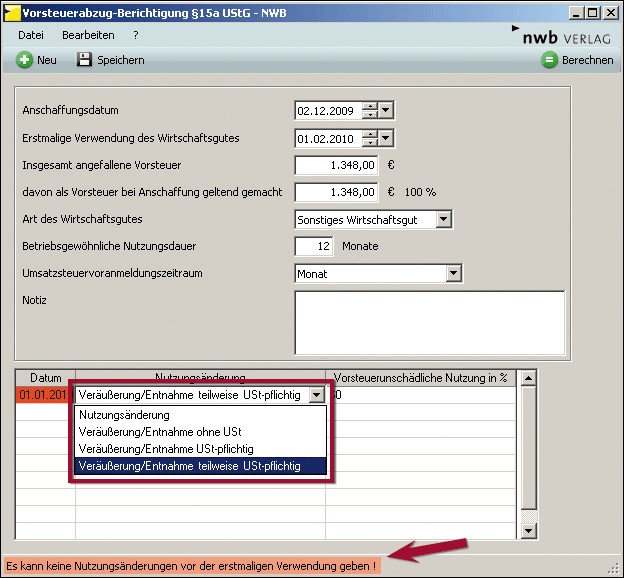Open the Datei menu
The width and height of the screenshot is (624, 578).
[31, 35]
